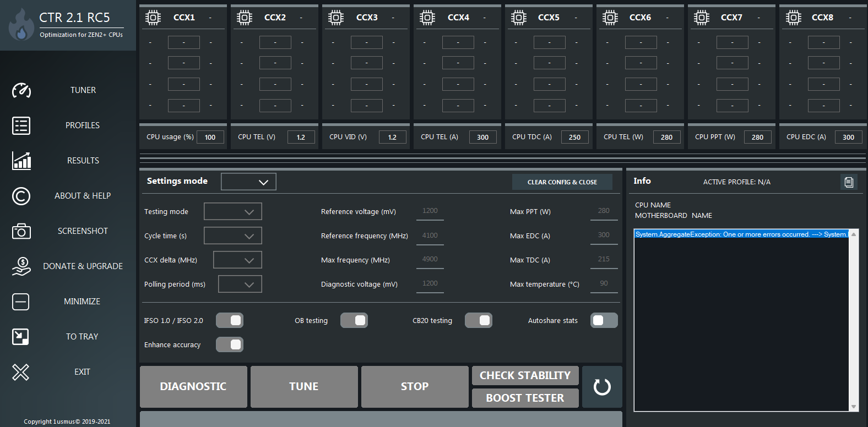The height and width of the screenshot is (427, 868).
Task: Toggle the Autoshare stats switch
Action: click(604, 320)
